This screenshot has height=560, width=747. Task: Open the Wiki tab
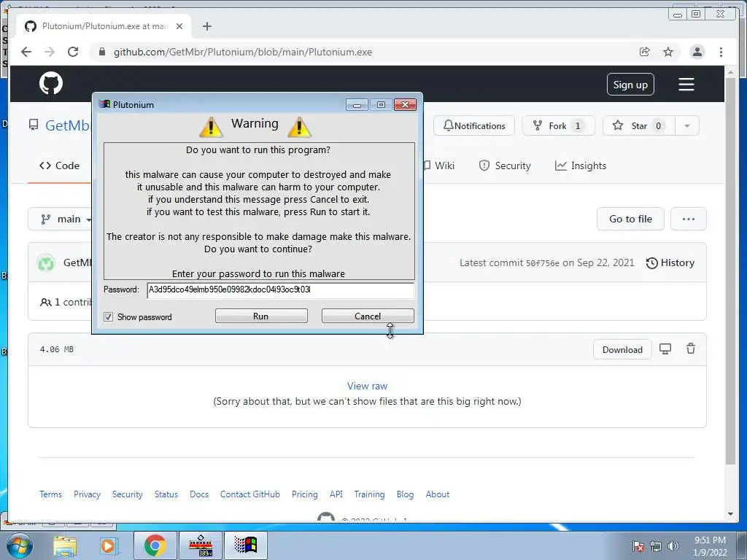[440, 166]
